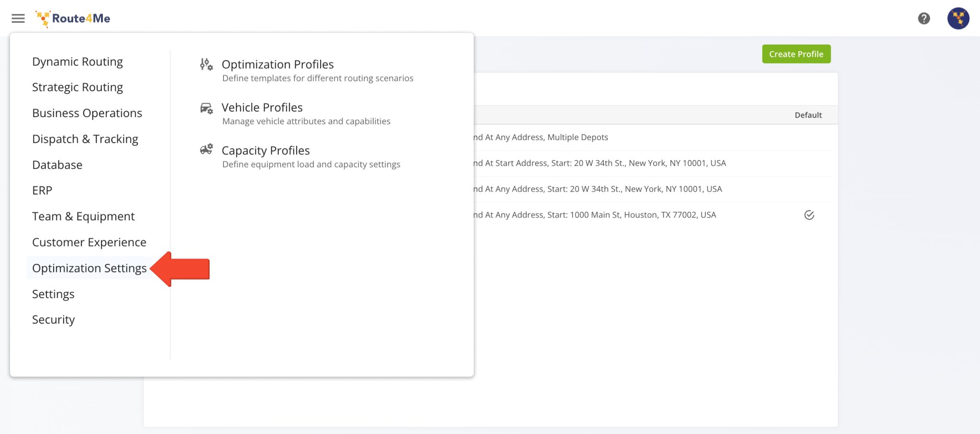Image resolution: width=980 pixels, height=434 pixels.
Task: Open the user profile avatar
Action: point(958,19)
